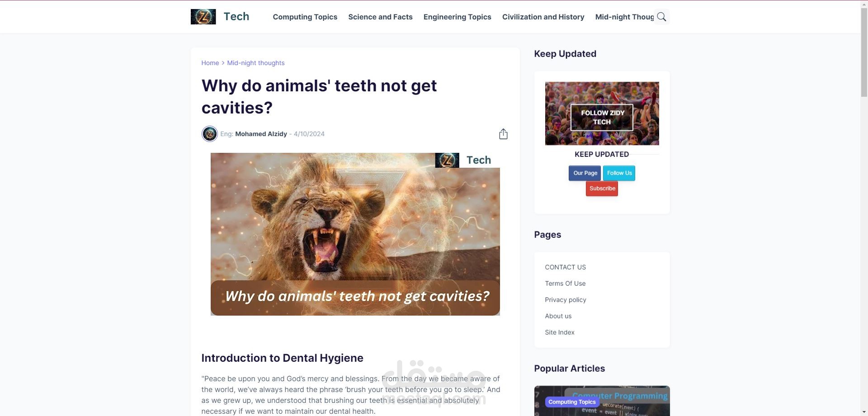This screenshot has height=416, width=868.
Task: Click author name Mohamed Alzidy
Action: pyautogui.click(x=261, y=134)
